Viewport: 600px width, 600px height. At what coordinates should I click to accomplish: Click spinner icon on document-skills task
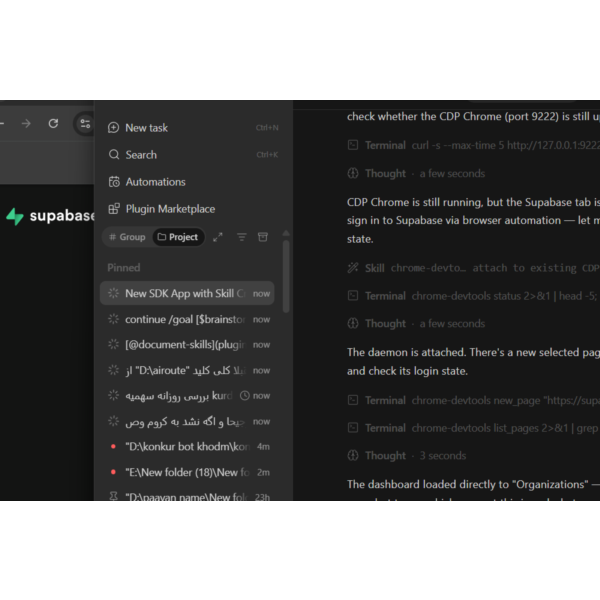coord(113,344)
